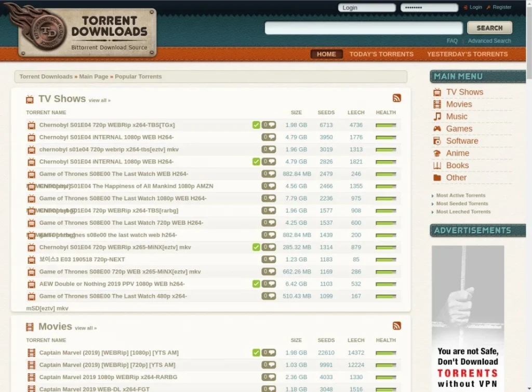Open Music in the Main Menu
The height and width of the screenshot is (392, 532).
[457, 117]
